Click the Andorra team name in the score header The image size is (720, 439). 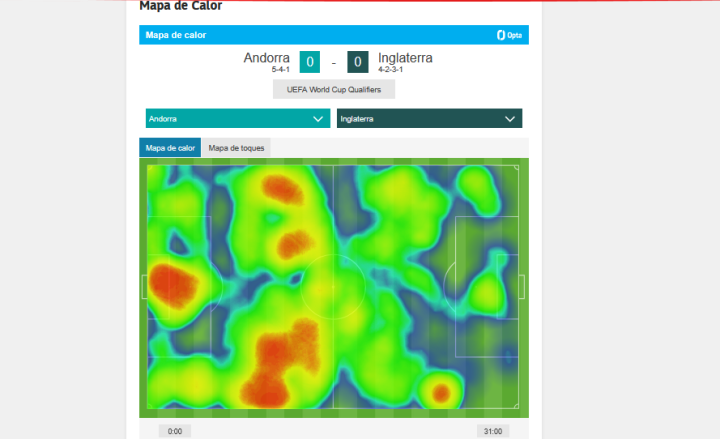[266, 58]
